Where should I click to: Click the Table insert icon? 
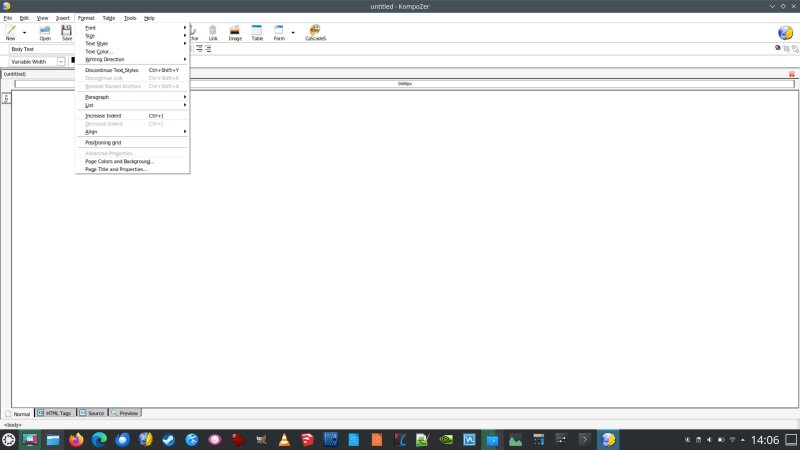point(257,31)
